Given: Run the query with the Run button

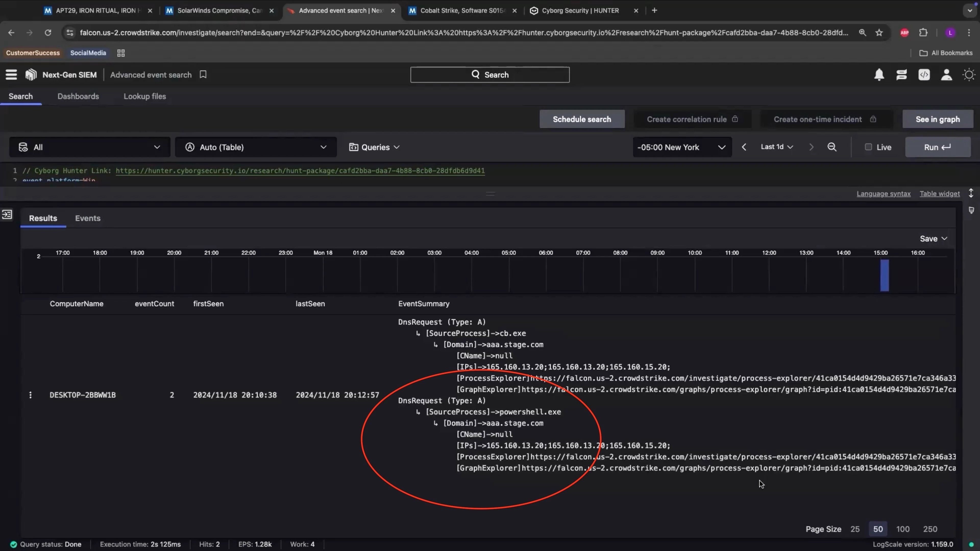Looking at the screenshot, I should 938,147.
